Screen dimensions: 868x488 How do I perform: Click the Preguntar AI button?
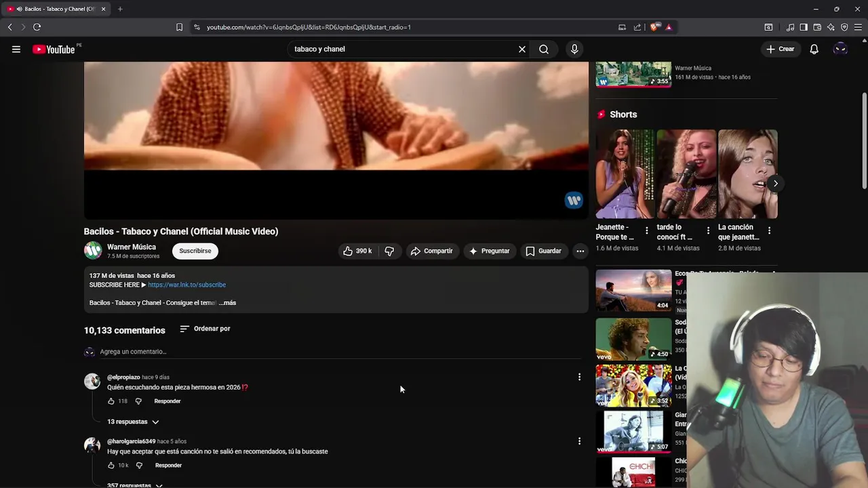[x=489, y=251]
